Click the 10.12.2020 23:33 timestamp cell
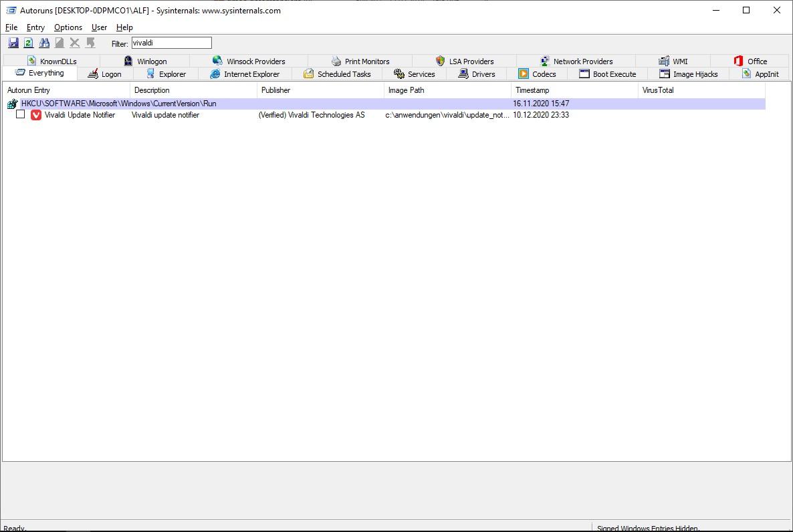Screen dimensions: 793x532 [x=541, y=115]
